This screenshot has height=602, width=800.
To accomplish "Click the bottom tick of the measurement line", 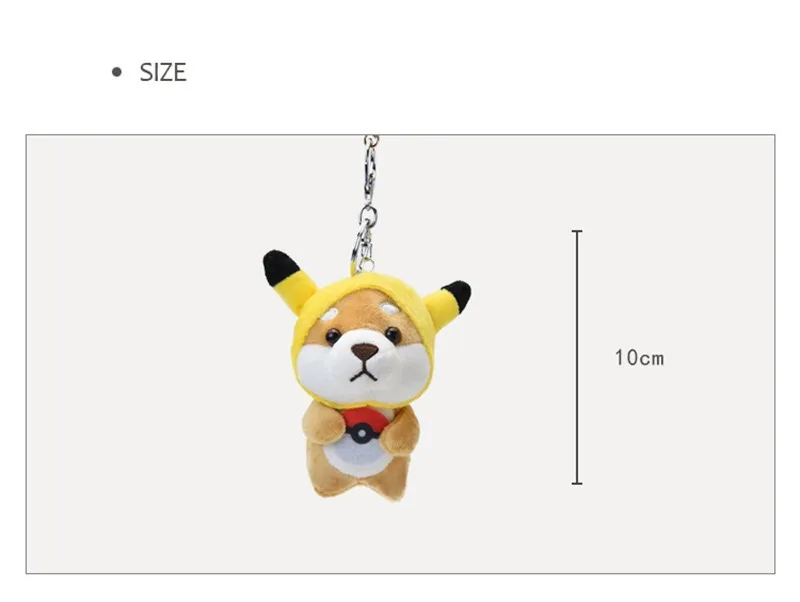I will click(577, 483).
